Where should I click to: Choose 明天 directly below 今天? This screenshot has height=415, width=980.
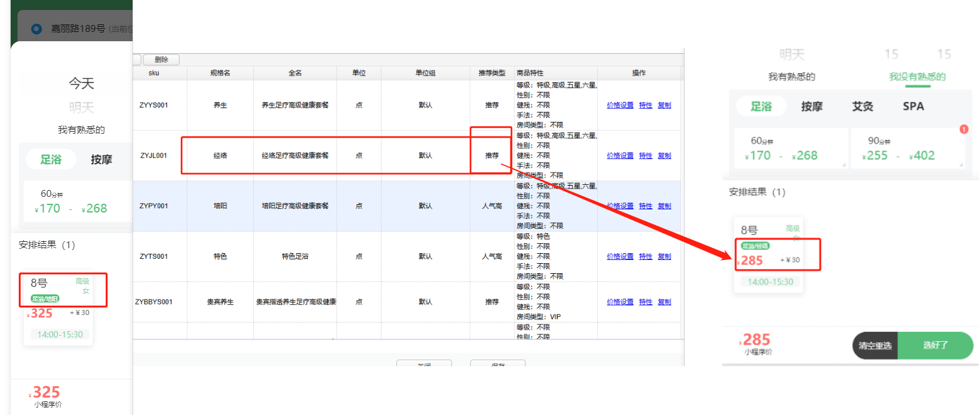81,107
